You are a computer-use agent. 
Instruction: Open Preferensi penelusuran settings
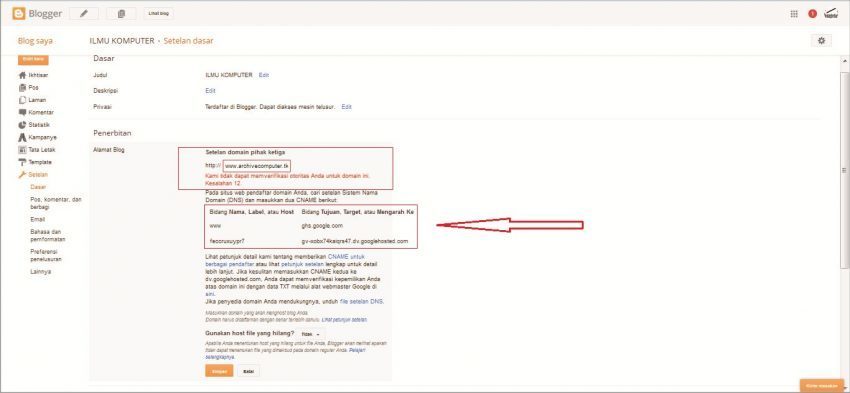tap(46, 255)
